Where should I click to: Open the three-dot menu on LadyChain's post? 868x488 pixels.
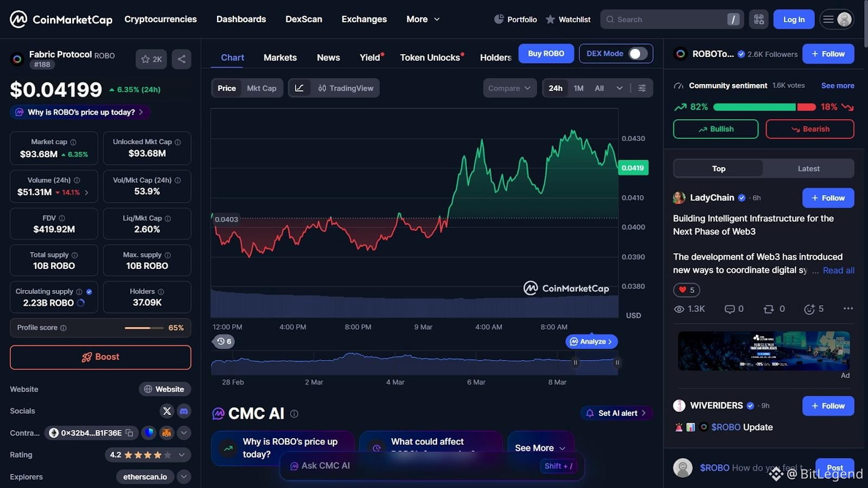click(x=848, y=309)
